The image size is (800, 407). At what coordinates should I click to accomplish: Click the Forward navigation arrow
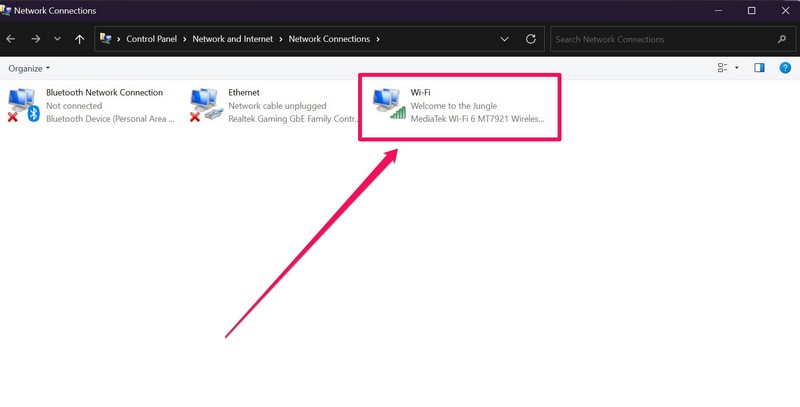pyautogui.click(x=34, y=39)
